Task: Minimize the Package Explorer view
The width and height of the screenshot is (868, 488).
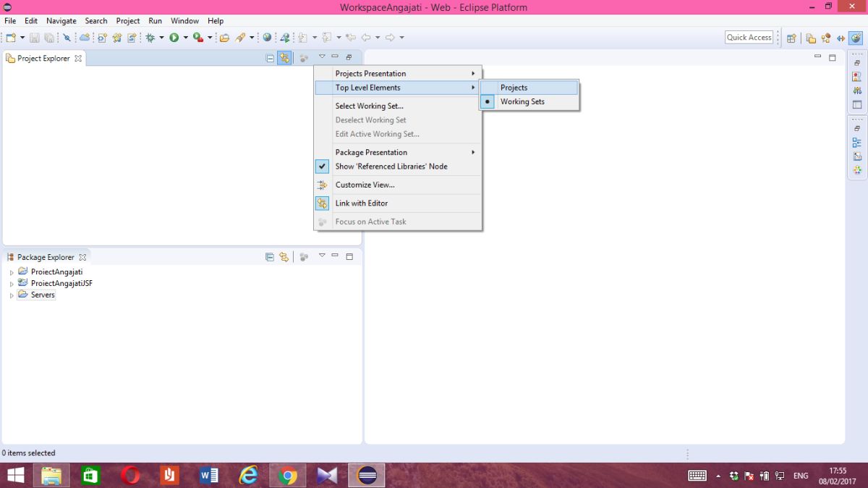Action: coord(335,256)
